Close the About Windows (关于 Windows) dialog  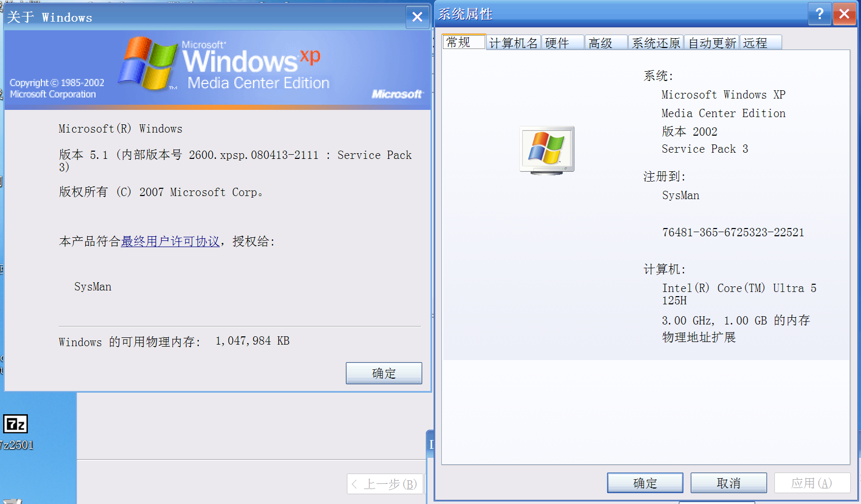point(417,17)
